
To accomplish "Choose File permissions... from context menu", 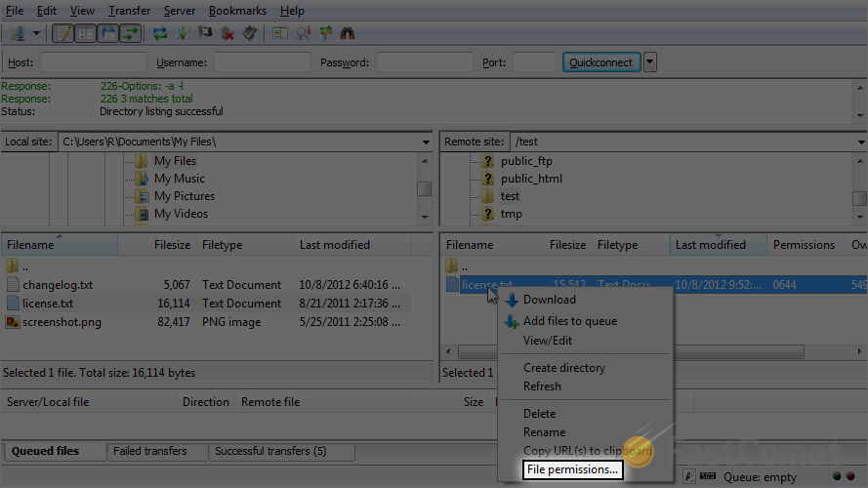I will click(572, 469).
